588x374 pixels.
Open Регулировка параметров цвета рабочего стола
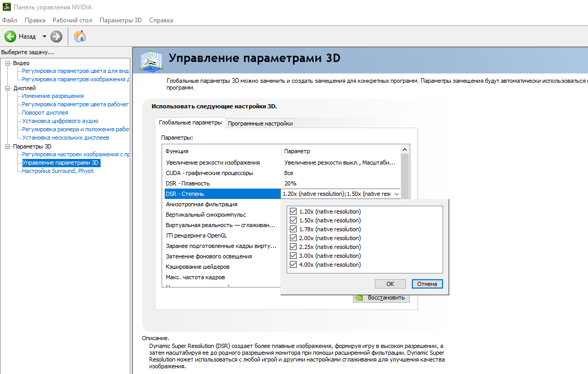(75, 104)
